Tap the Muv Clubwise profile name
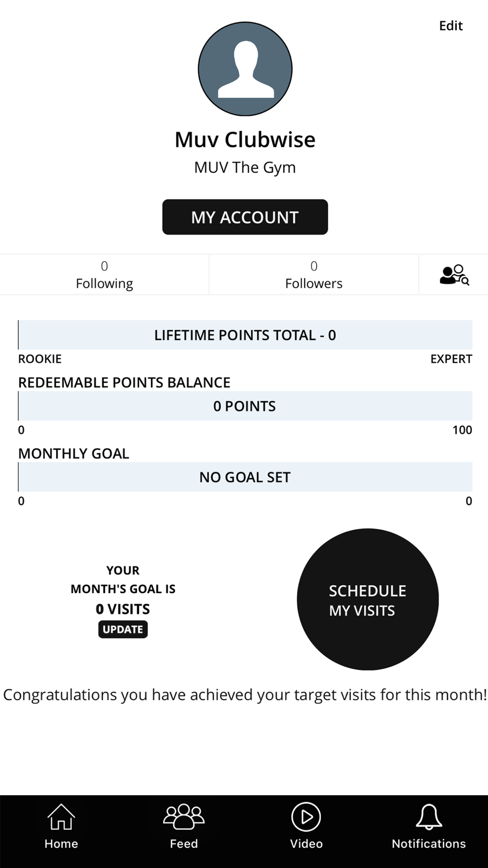Viewport: 488px width, 868px height. pyautogui.click(x=245, y=140)
